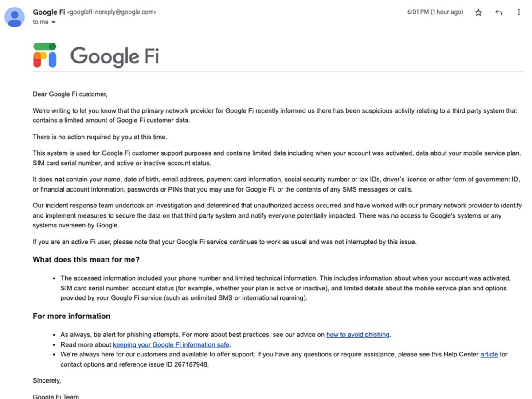Click the Google Fi wordmark in header
This screenshot has width=532, height=399.
(114, 56)
